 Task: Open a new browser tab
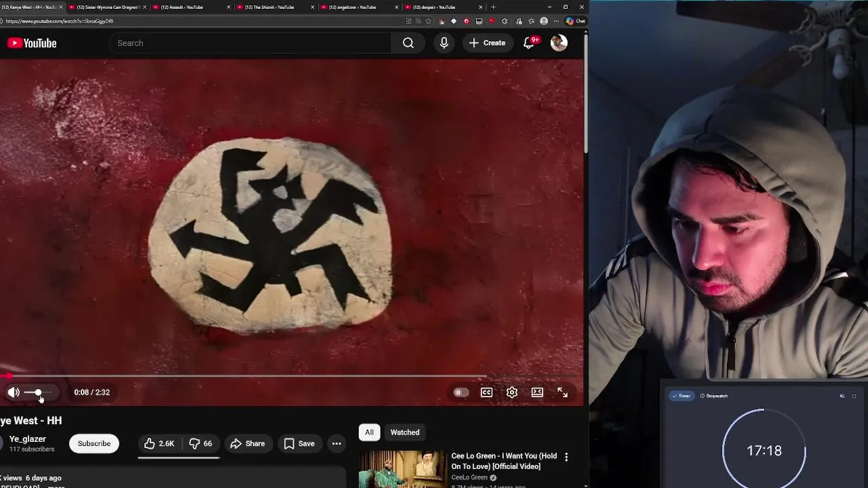[493, 7]
